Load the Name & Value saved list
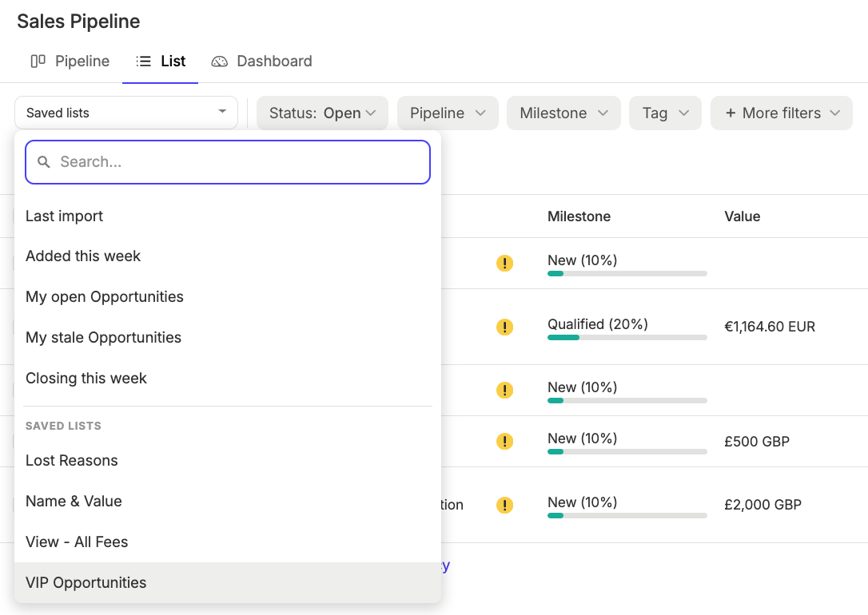868x615 pixels. pos(228,501)
